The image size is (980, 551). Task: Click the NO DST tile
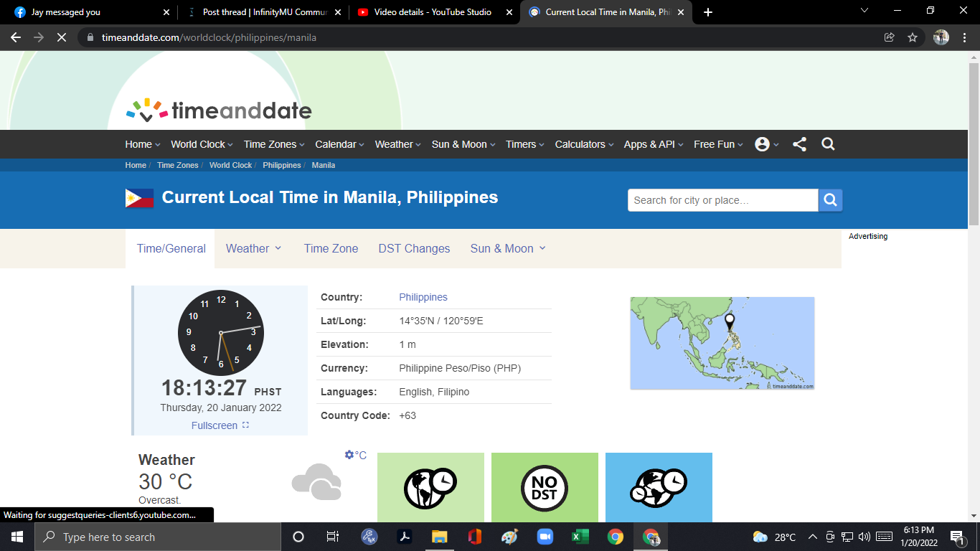pyautogui.click(x=545, y=487)
